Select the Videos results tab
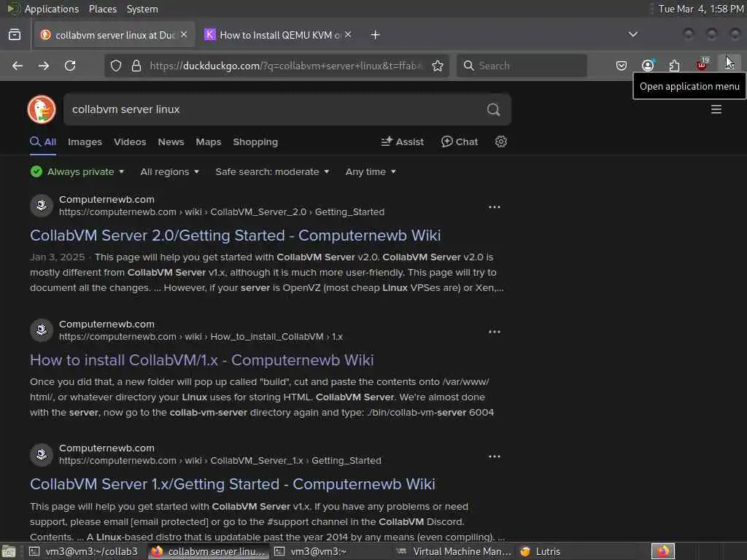This screenshot has height=560, width=747. 130,142
